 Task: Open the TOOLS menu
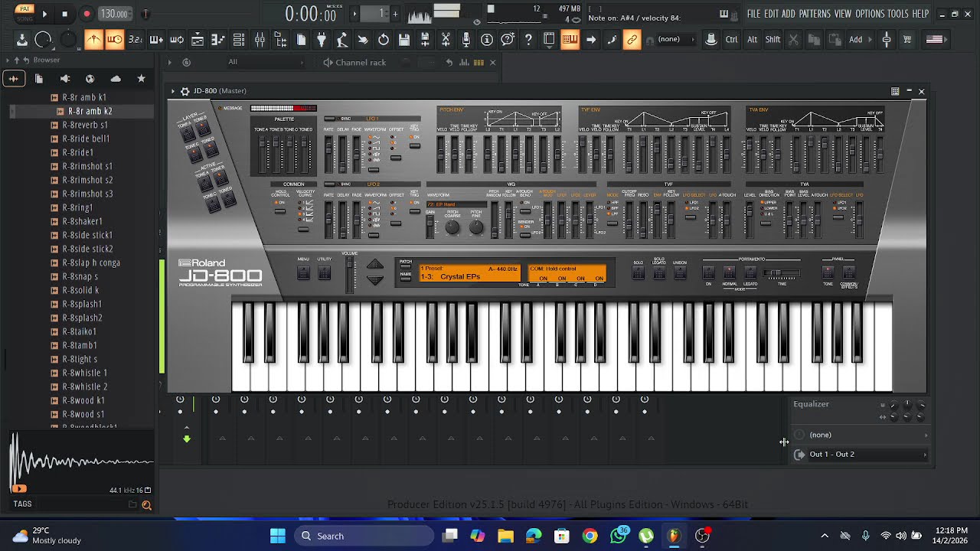tap(898, 14)
